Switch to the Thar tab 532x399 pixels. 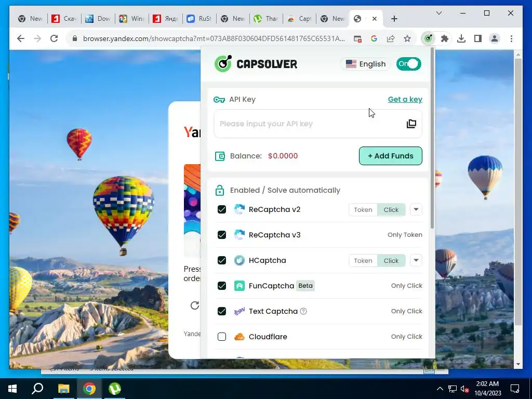pos(266,19)
